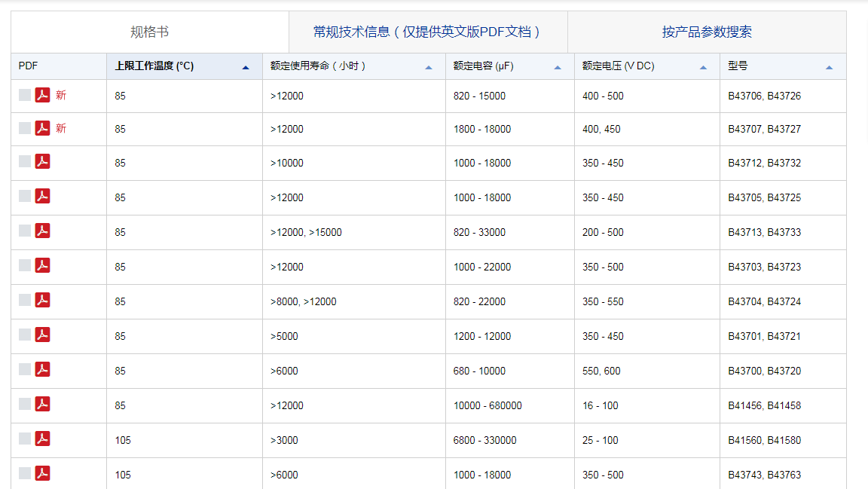868x489 pixels.
Task: Sort by 额定电压 (V DC) column arrow
Action: pos(703,67)
